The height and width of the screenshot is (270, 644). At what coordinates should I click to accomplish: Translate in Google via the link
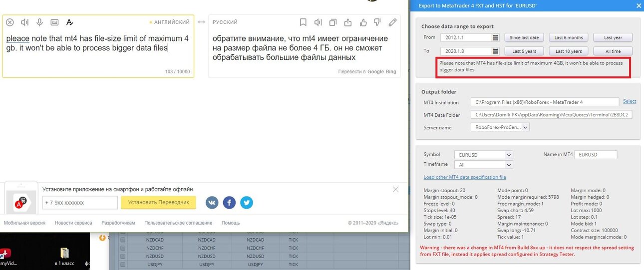click(x=375, y=72)
